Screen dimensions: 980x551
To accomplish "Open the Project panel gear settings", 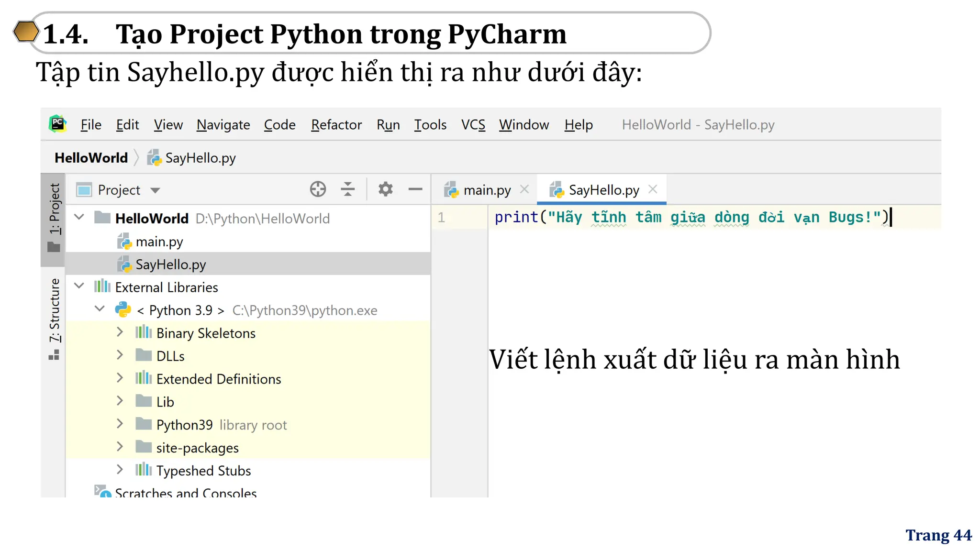I will click(x=386, y=189).
